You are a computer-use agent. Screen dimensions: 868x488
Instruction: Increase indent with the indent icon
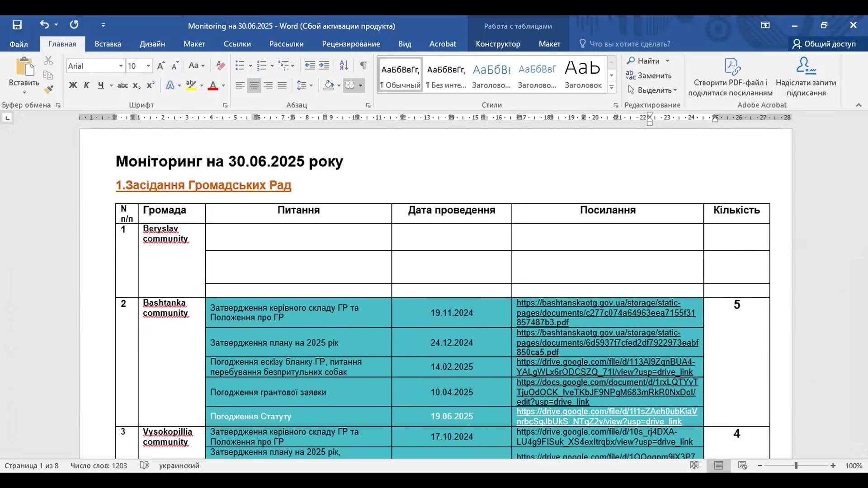click(324, 66)
